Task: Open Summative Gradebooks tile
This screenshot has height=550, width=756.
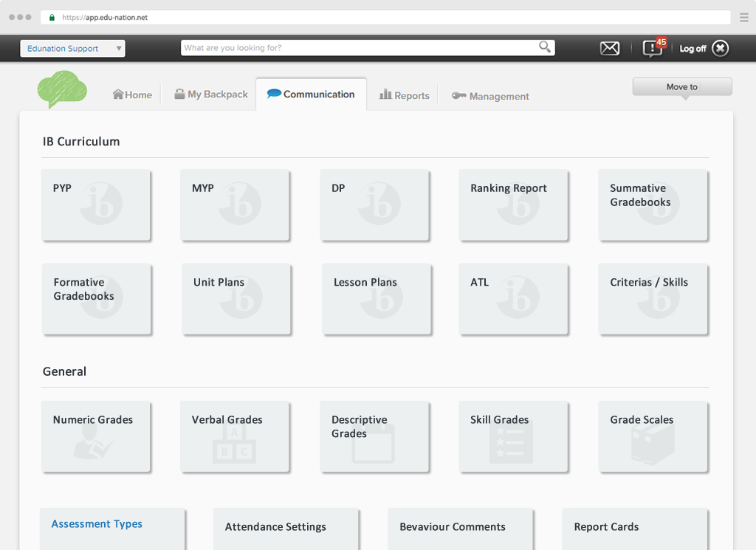Action: click(653, 204)
